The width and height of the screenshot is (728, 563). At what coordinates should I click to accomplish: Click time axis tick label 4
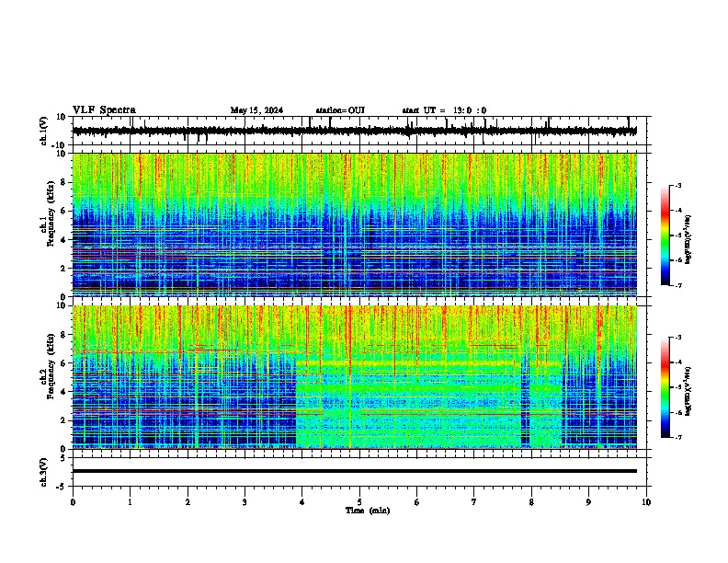[302, 502]
